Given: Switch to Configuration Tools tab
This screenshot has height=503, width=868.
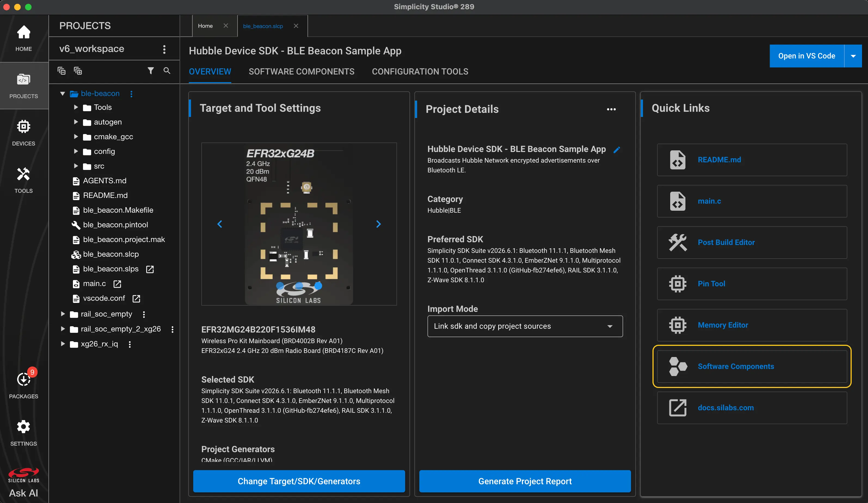Looking at the screenshot, I should pyautogui.click(x=420, y=71).
